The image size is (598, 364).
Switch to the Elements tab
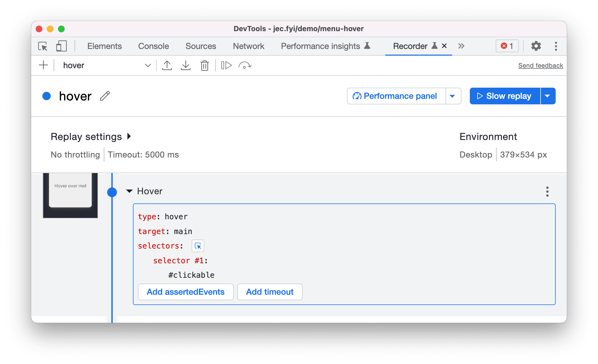tap(104, 46)
